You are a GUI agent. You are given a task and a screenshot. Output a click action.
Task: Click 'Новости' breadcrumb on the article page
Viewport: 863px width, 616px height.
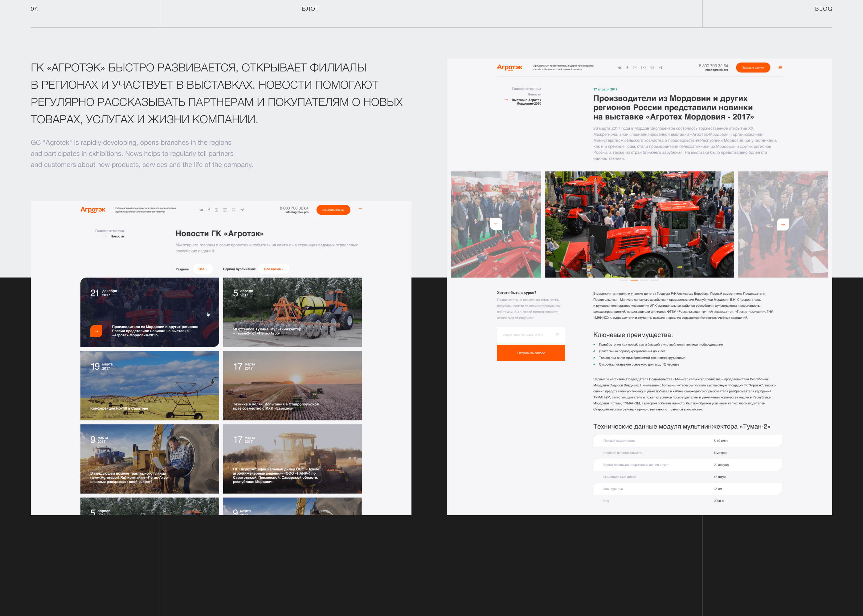pos(534,94)
